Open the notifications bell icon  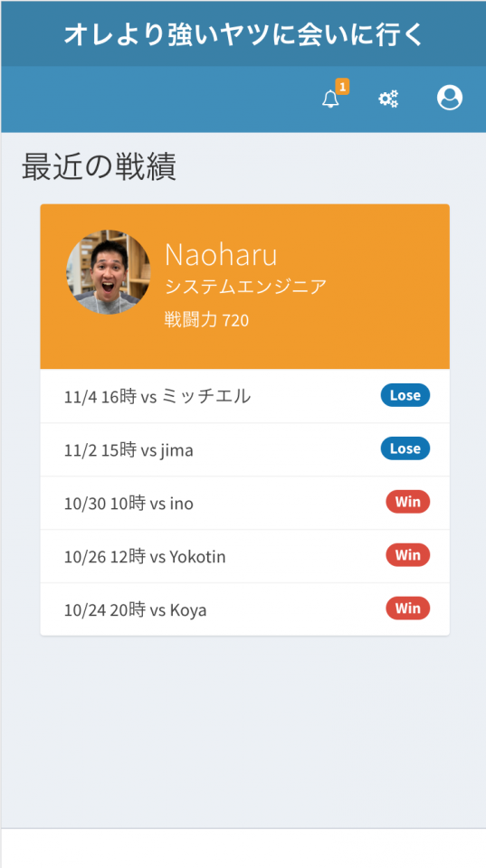tap(331, 99)
